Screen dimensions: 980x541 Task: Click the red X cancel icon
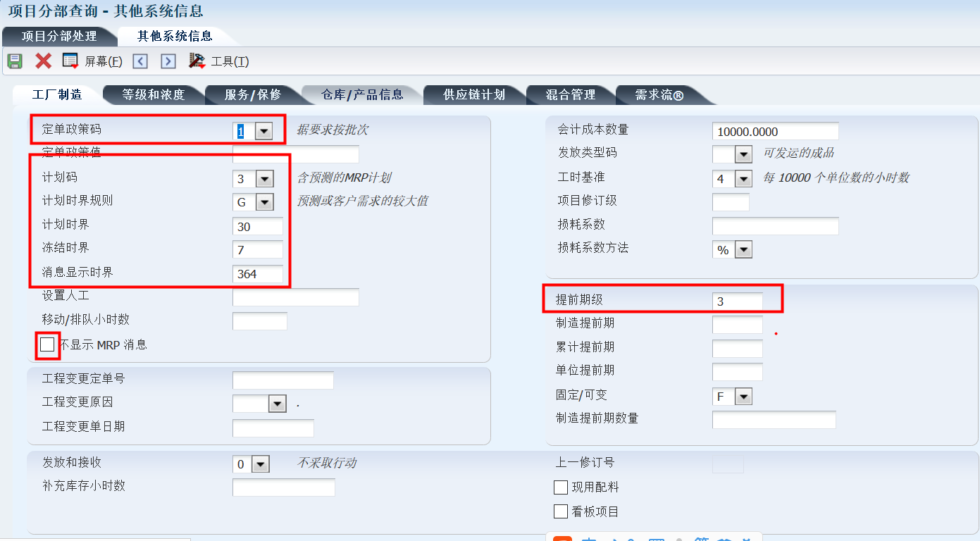point(44,61)
